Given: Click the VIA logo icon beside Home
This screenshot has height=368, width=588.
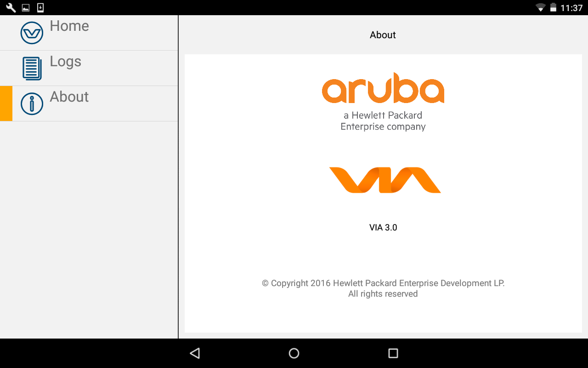Looking at the screenshot, I should click(32, 33).
